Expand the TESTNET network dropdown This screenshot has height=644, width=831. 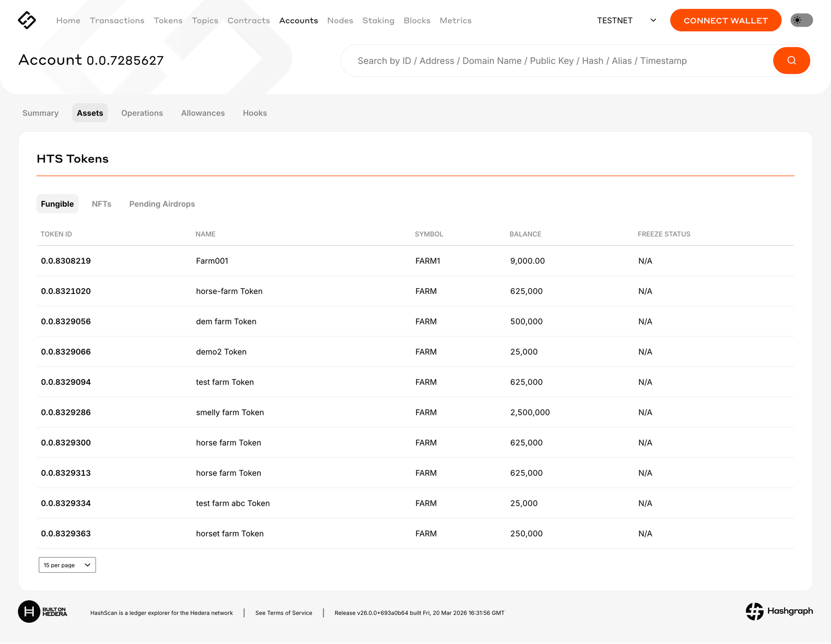(626, 20)
